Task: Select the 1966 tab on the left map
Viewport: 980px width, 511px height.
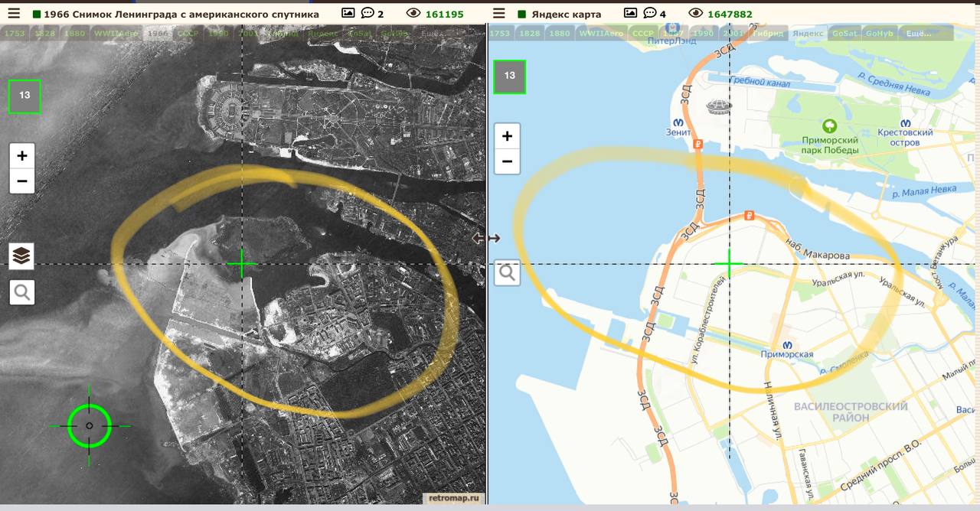Action: click(x=158, y=34)
